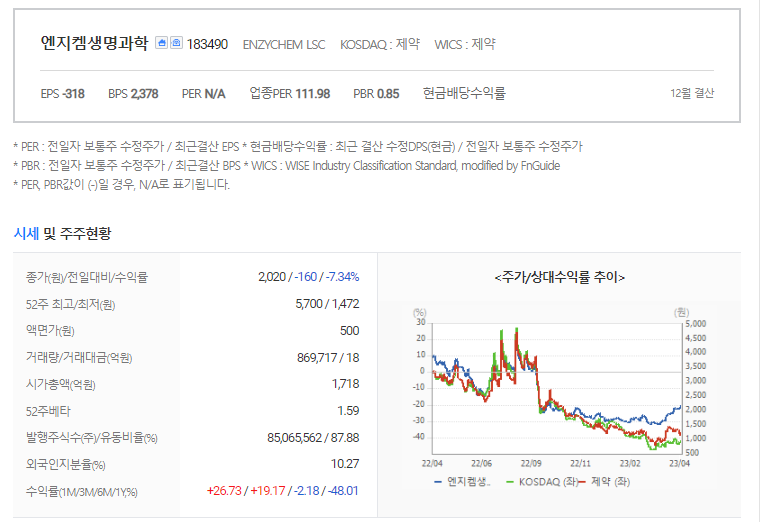Click the PBR footnote explanation line

point(287,165)
